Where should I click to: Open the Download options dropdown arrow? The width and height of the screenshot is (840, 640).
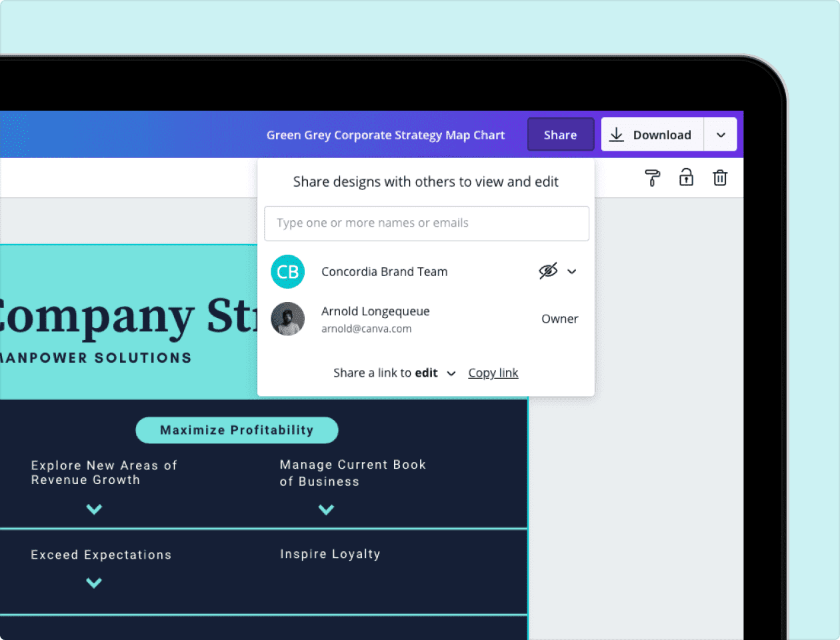click(x=721, y=135)
